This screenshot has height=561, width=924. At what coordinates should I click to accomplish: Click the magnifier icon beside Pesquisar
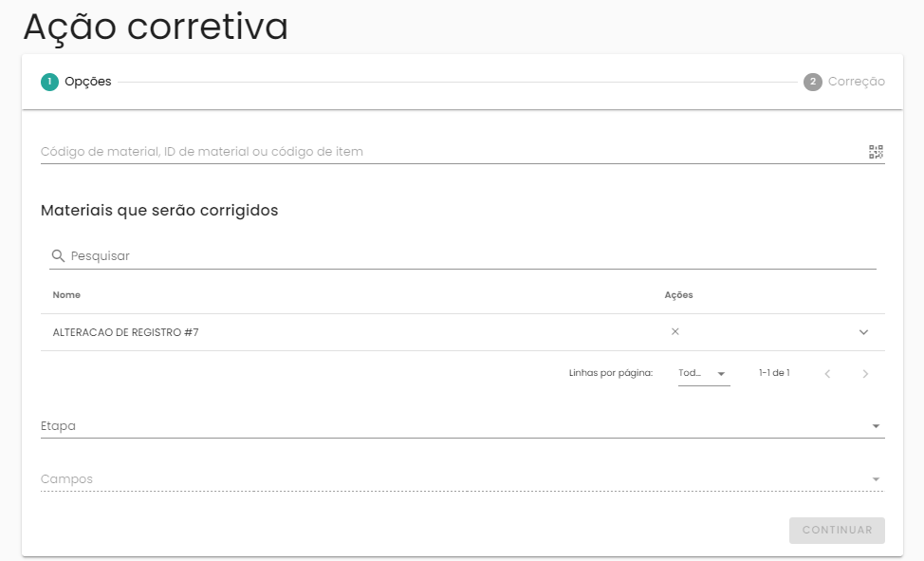(58, 256)
